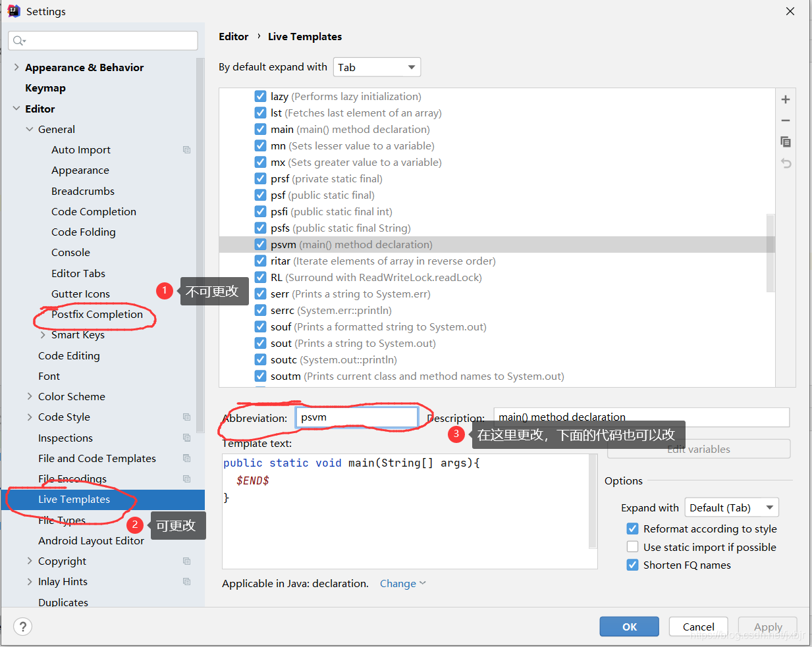Click project-level icon beside File and Code Templates
Screen dimensions: 812x647
186,458
